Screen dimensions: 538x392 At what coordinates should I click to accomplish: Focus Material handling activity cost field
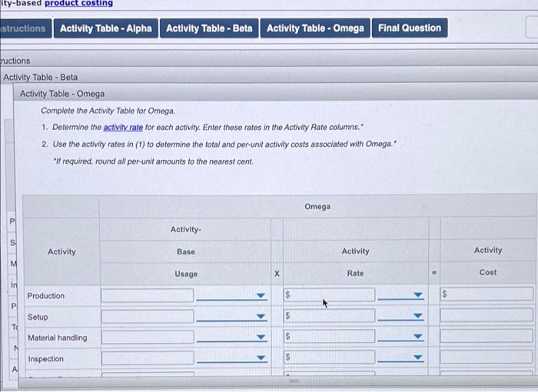[x=487, y=336]
